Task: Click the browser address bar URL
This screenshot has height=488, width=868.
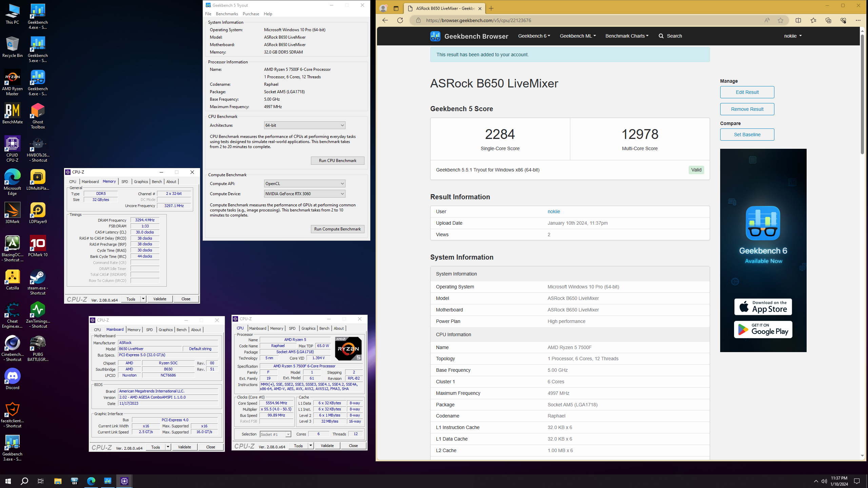Action: (x=478, y=20)
